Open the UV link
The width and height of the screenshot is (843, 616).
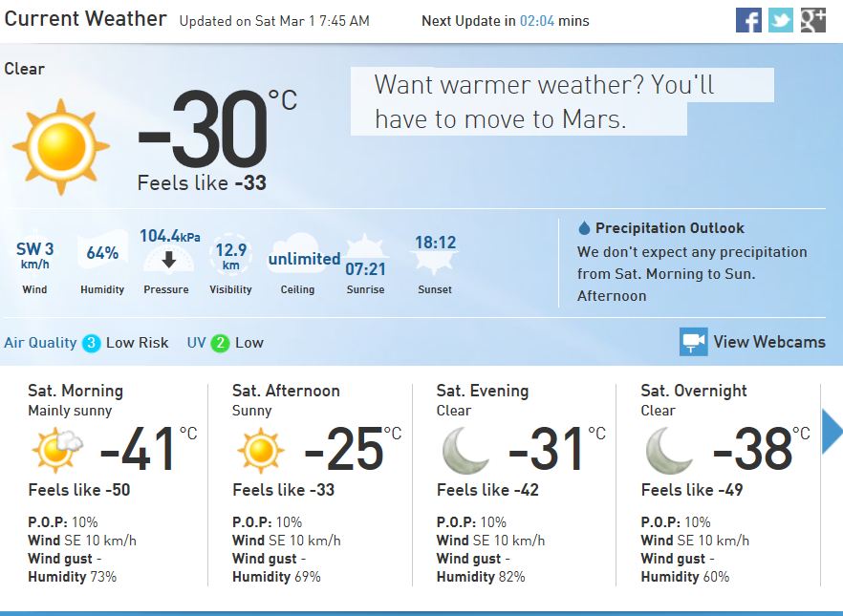pos(196,343)
